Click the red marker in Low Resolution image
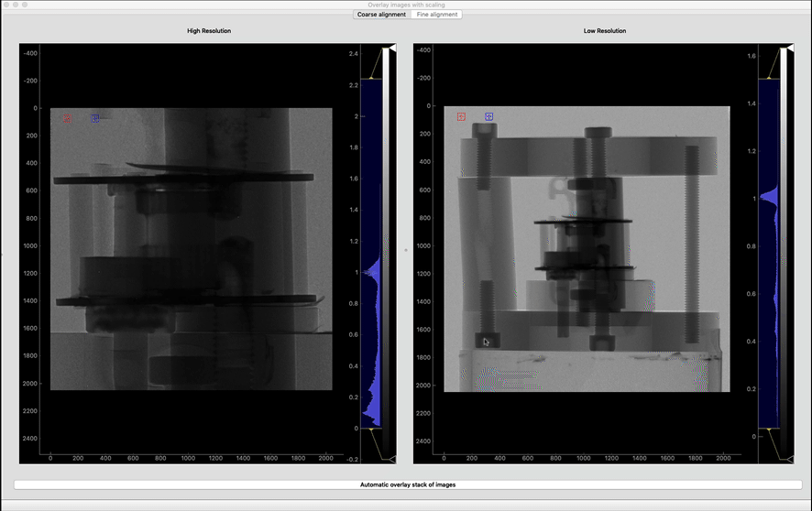The height and width of the screenshot is (511, 812). [461, 116]
